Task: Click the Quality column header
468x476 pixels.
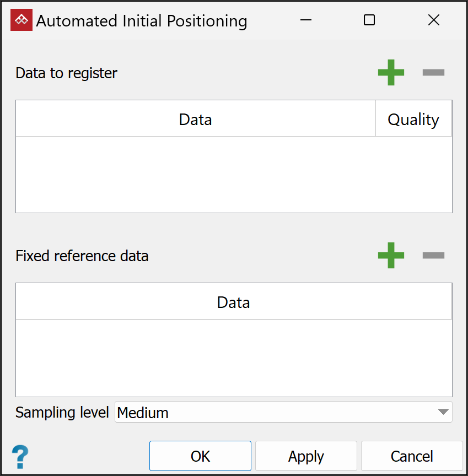Action: [413, 119]
